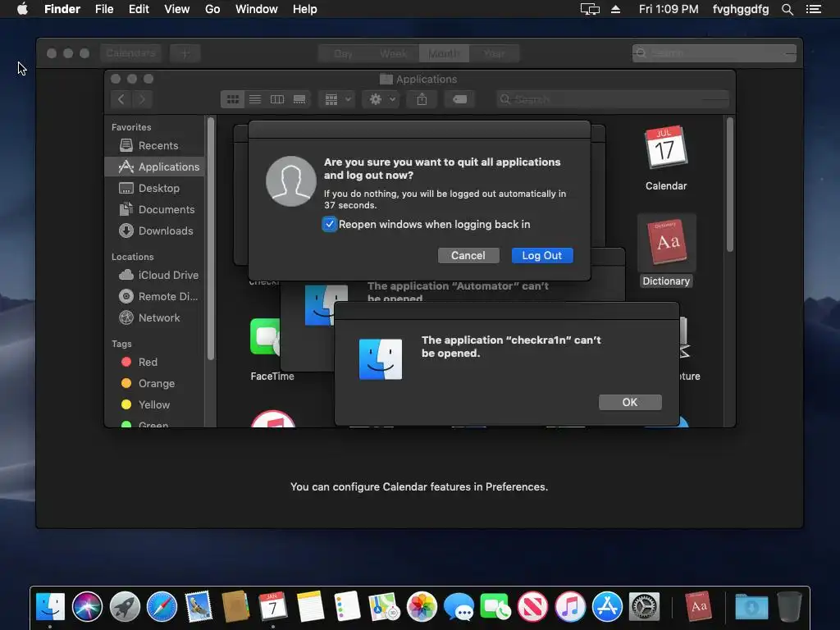Click the Log Out button
Viewport: 840px width, 630px height.
tap(542, 256)
